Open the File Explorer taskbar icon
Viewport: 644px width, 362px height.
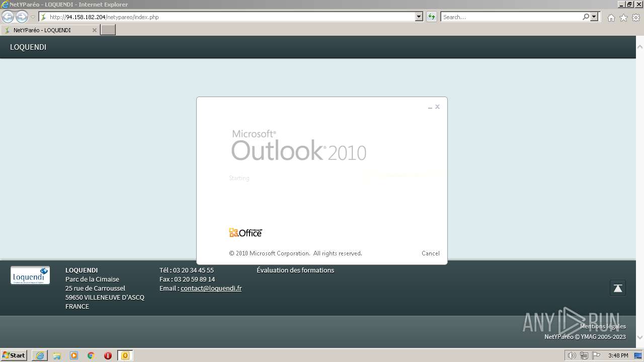57,355
